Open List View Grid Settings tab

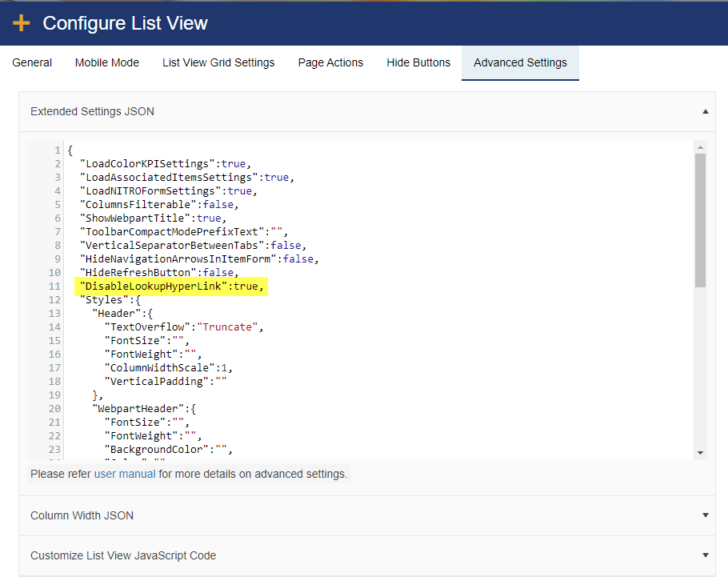[x=218, y=62]
